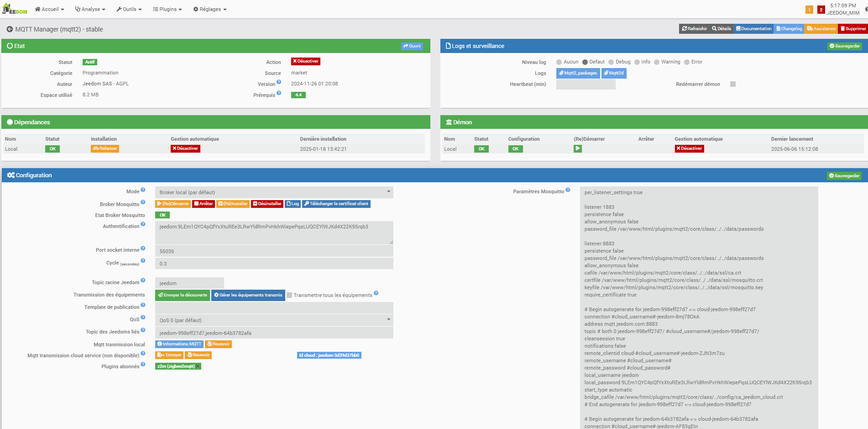The image size is (868, 429).
Task: Click the Jeedom logo
Action: coord(15,9)
